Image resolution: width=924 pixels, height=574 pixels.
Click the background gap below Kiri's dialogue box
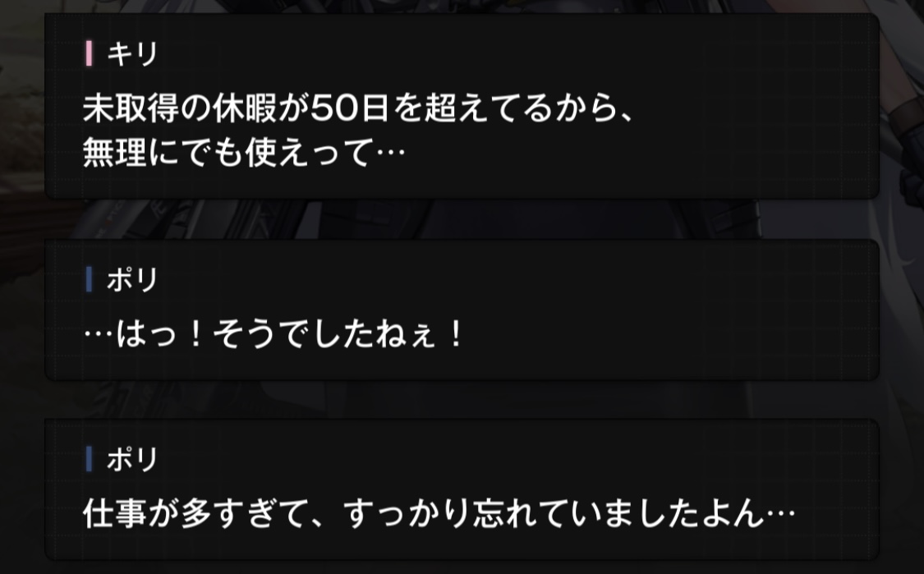(x=462, y=219)
